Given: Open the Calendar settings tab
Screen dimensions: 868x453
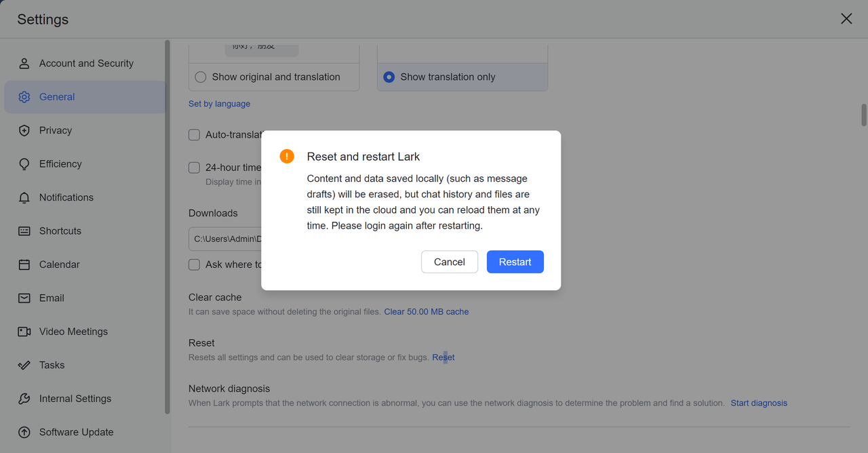Looking at the screenshot, I should pyautogui.click(x=59, y=264).
